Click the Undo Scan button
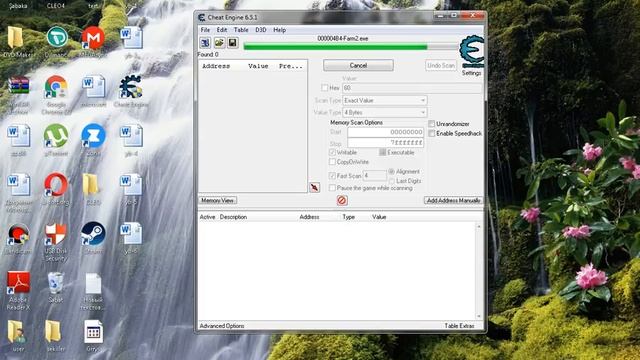Image resolution: width=640 pixels, height=360 pixels. (x=441, y=65)
